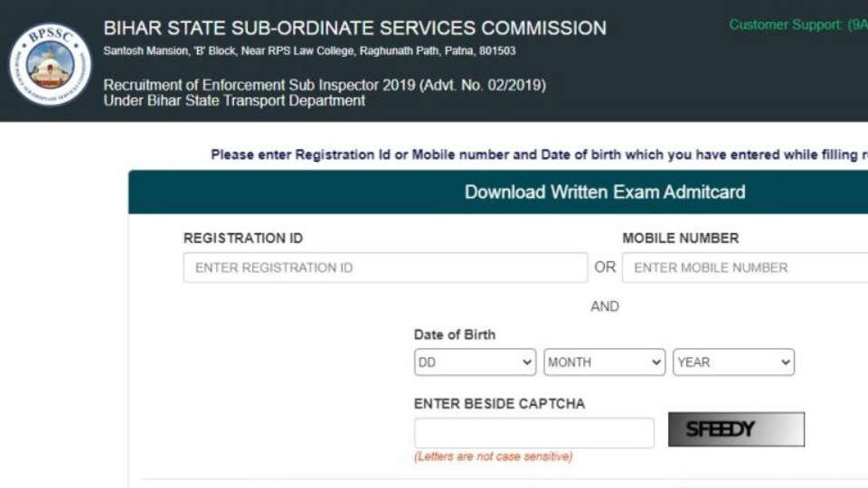Click the Date of Birth label
The height and width of the screenshot is (488, 868).
coord(455,334)
